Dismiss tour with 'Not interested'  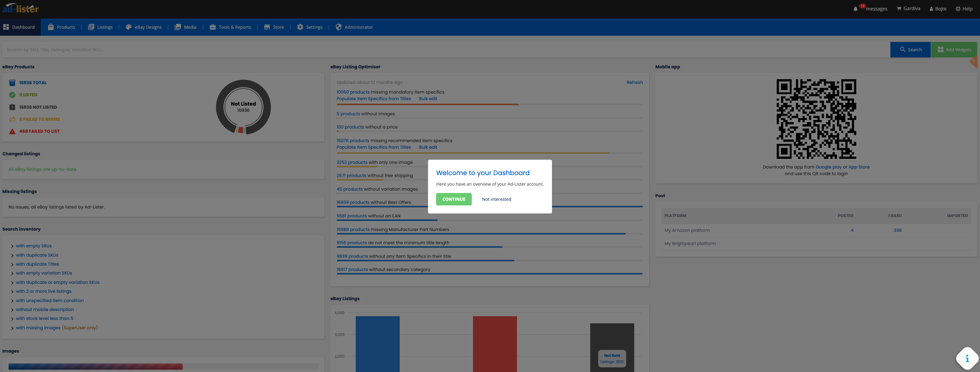(x=497, y=199)
